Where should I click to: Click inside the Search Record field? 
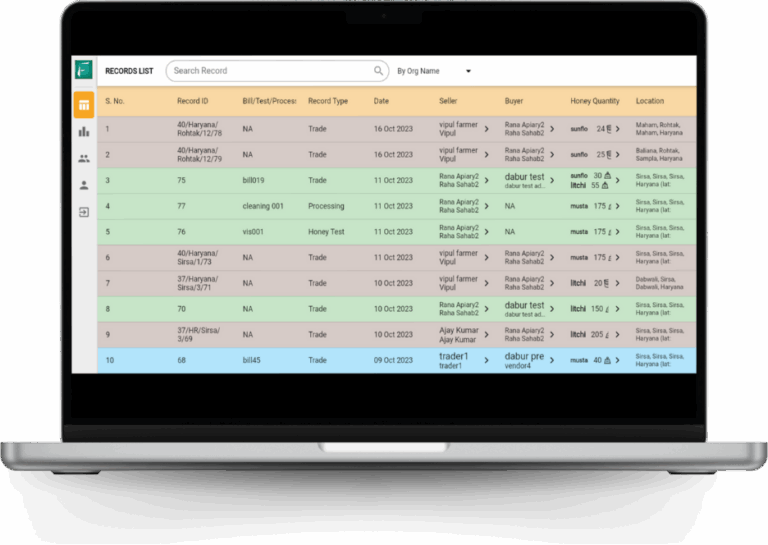point(270,71)
